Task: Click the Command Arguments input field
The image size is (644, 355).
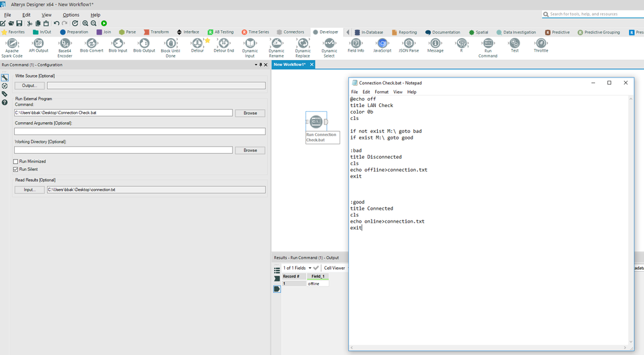Action: [x=140, y=131]
